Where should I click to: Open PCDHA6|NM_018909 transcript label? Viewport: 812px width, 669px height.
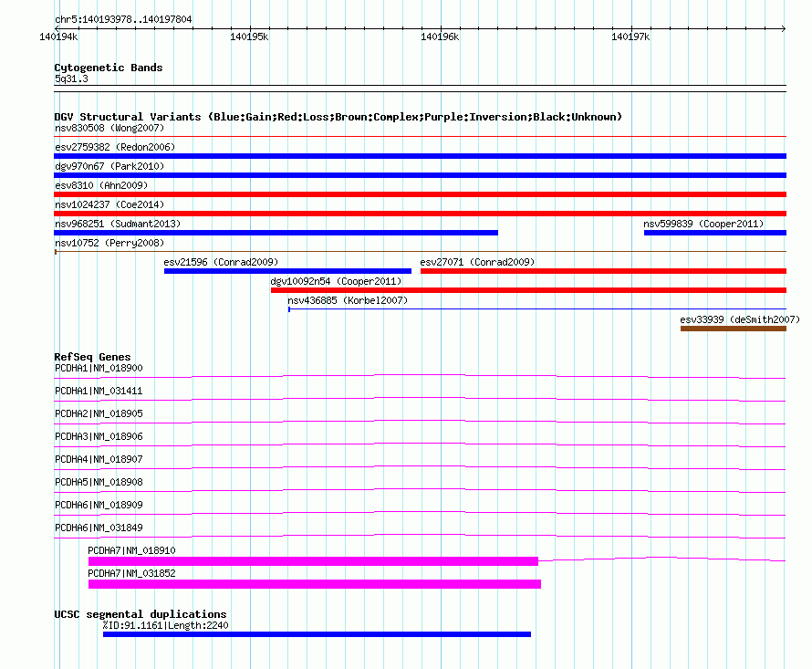99,505
